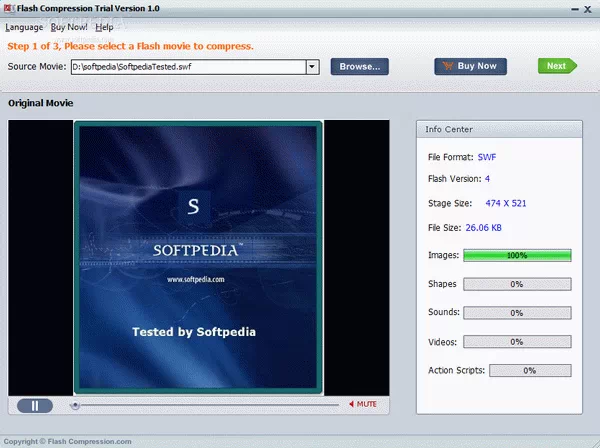
Task: Click the original movie preview area
Action: click(199, 257)
